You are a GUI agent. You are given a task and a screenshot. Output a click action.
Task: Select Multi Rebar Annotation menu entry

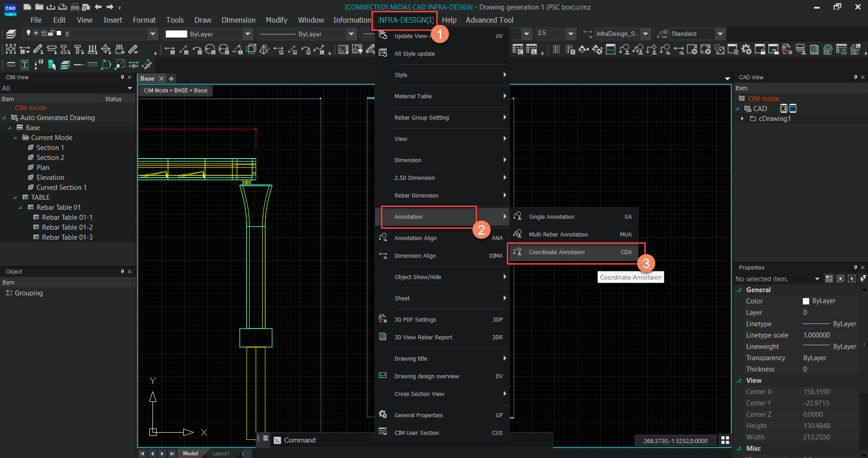[574, 235]
